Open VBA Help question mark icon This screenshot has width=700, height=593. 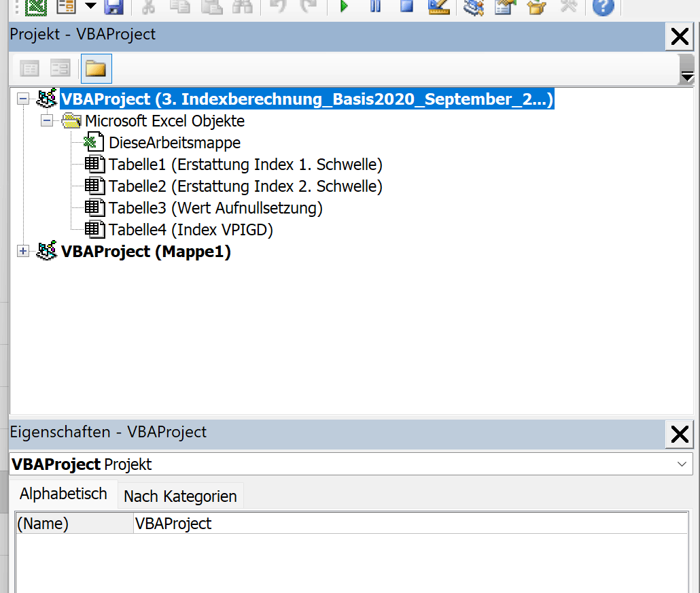[603, 7]
